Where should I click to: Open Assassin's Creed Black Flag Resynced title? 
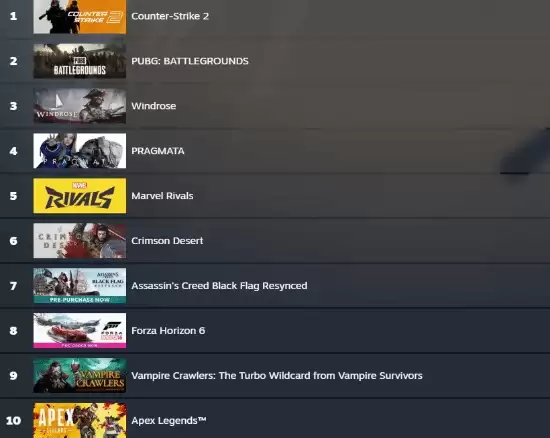219,286
